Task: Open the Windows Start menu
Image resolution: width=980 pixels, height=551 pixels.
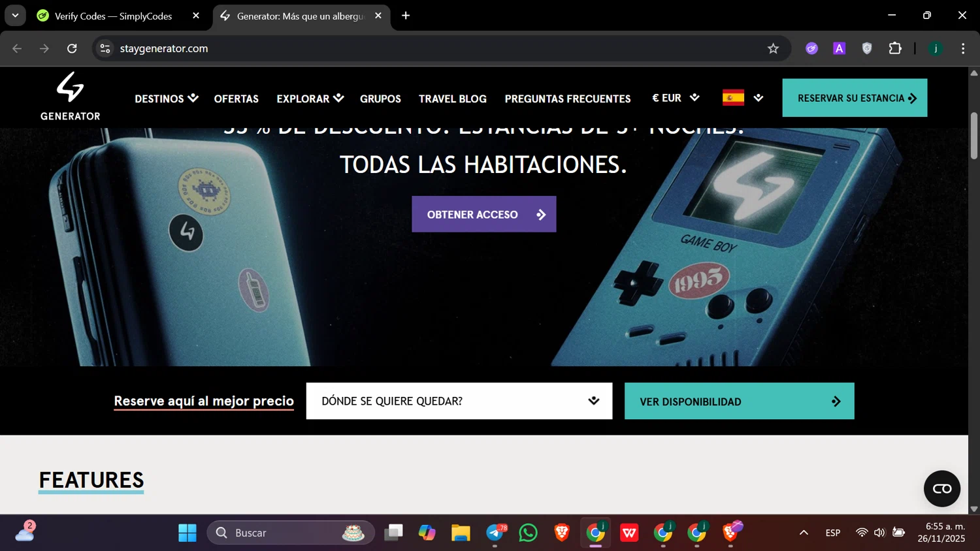Action: point(188,533)
